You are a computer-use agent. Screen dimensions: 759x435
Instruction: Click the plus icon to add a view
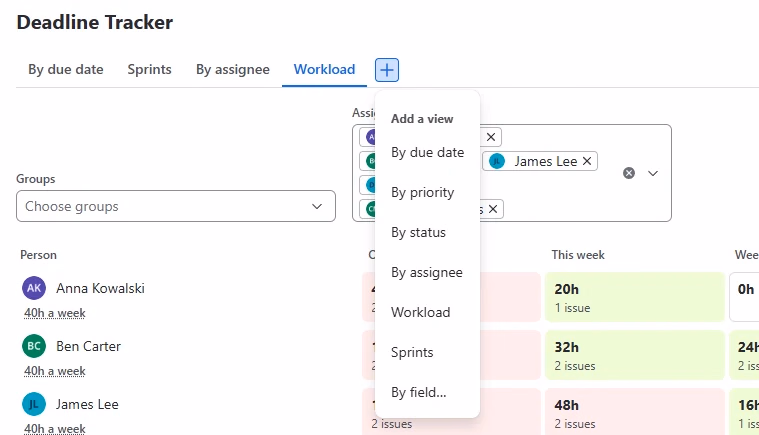[x=387, y=70]
